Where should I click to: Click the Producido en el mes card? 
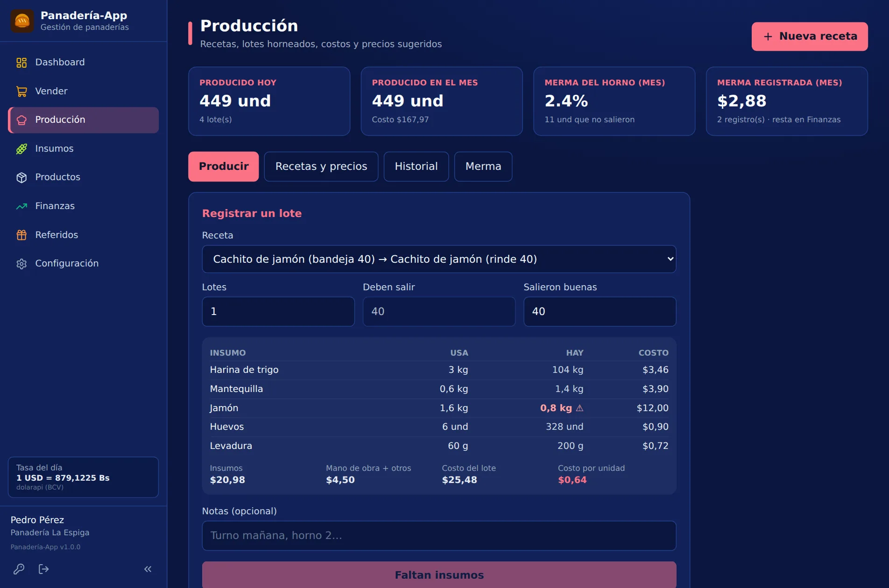(x=442, y=101)
